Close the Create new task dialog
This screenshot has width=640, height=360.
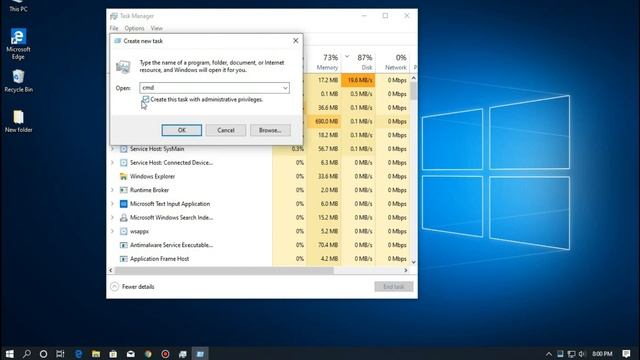(296, 41)
